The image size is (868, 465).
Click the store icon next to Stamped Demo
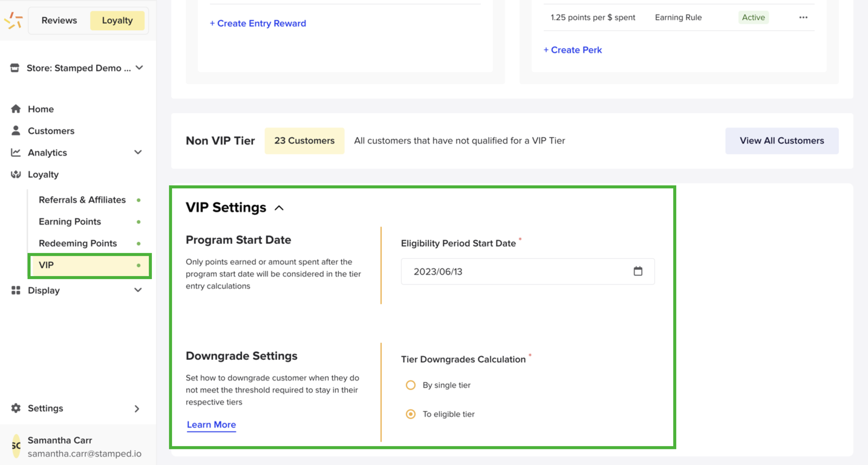15,68
